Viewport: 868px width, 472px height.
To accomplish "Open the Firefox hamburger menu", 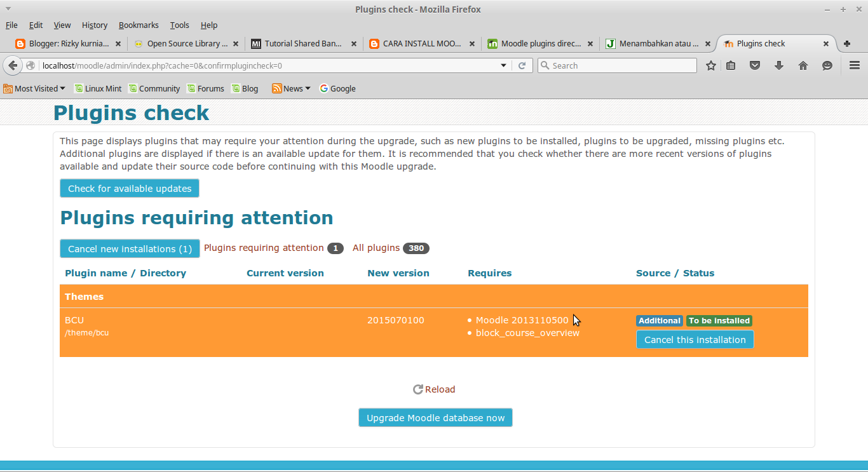I will point(855,65).
